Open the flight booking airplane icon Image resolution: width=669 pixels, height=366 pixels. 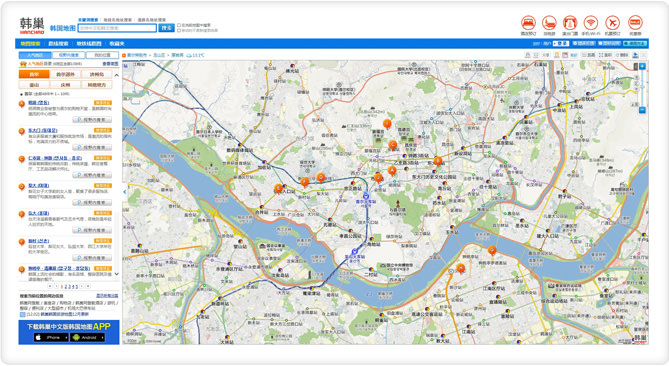click(612, 23)
